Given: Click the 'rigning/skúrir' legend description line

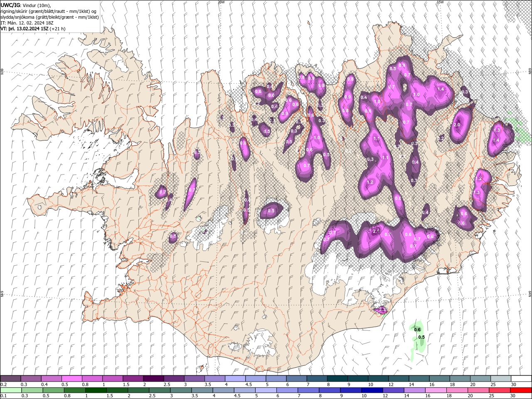Looking at the screenshot, I should (x=49, y=11).
